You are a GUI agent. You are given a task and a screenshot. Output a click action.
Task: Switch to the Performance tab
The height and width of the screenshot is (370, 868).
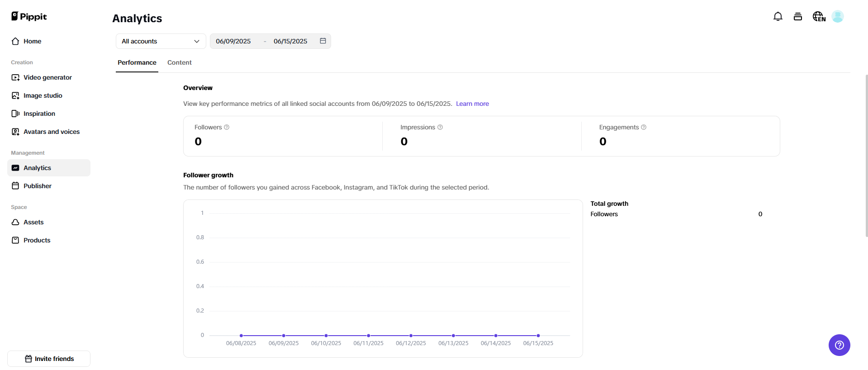pyautogui.click(x=137, y=62)
